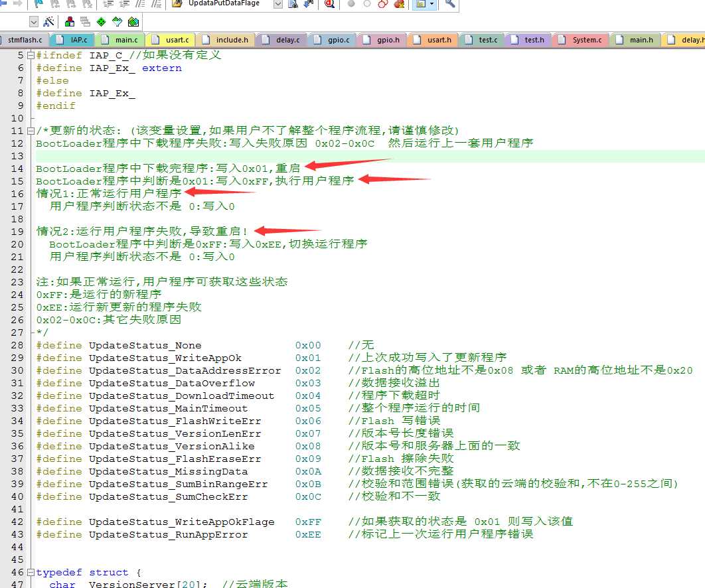Image resolution: width=705 pixels, height=588 pixels.
Task: Click the value 0xEE on line 43
Action: tap(308, 534)
